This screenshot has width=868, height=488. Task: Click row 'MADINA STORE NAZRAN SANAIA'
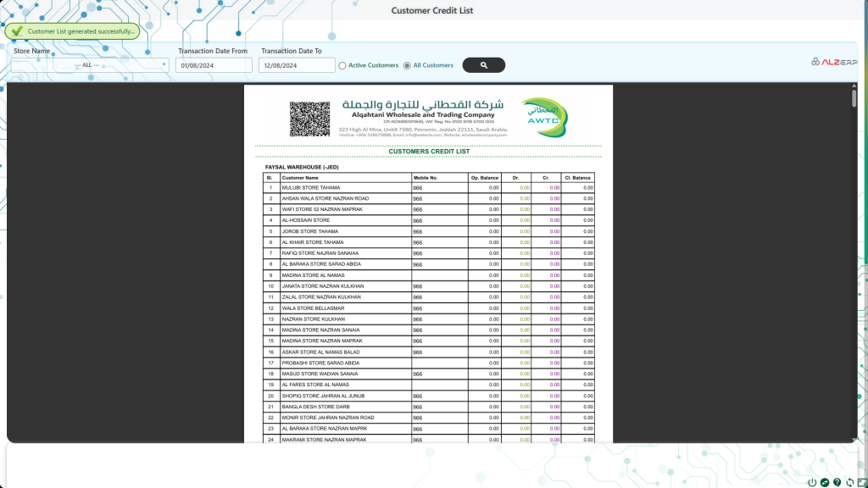point(429,330)
